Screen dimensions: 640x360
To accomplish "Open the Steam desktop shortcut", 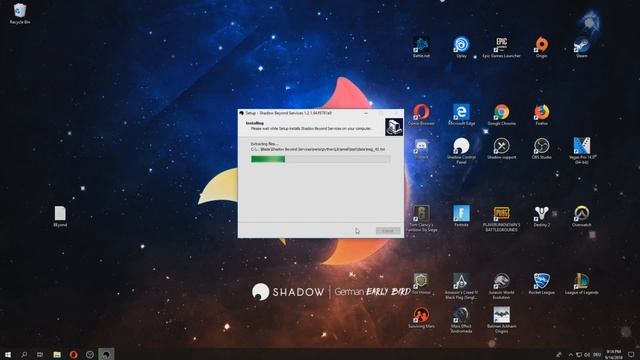I will [582, 47].
